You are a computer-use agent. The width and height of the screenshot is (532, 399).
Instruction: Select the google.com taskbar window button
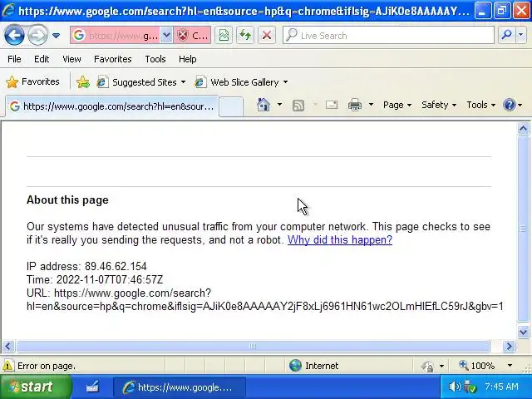point(180,387)
